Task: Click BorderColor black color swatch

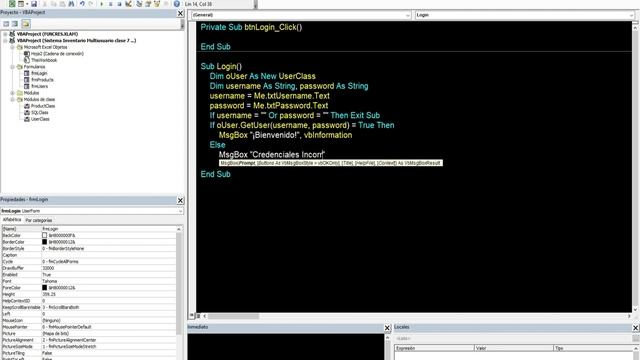Action: click(44, 242)
